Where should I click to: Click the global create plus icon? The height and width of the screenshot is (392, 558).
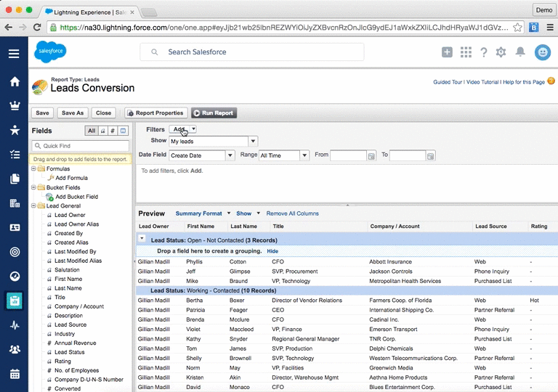[x=447, y=52]
